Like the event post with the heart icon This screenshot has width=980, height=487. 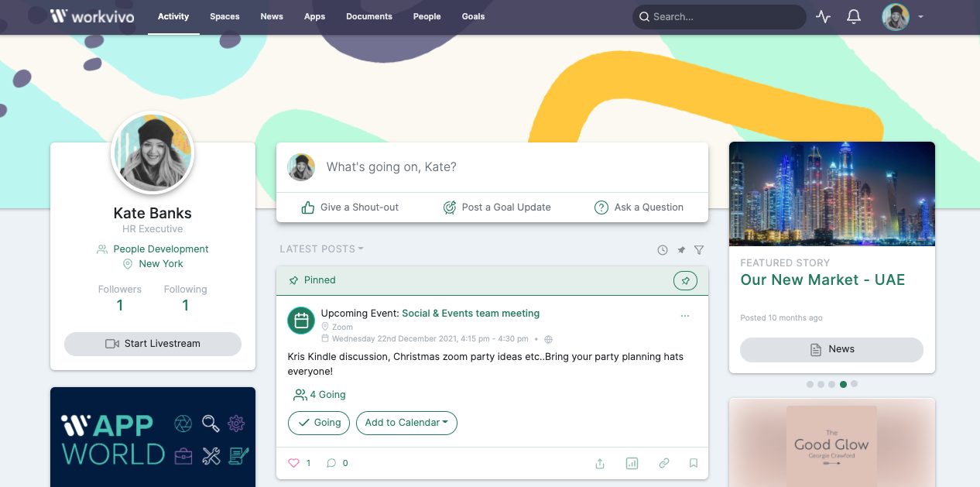(x=294, y=462)
